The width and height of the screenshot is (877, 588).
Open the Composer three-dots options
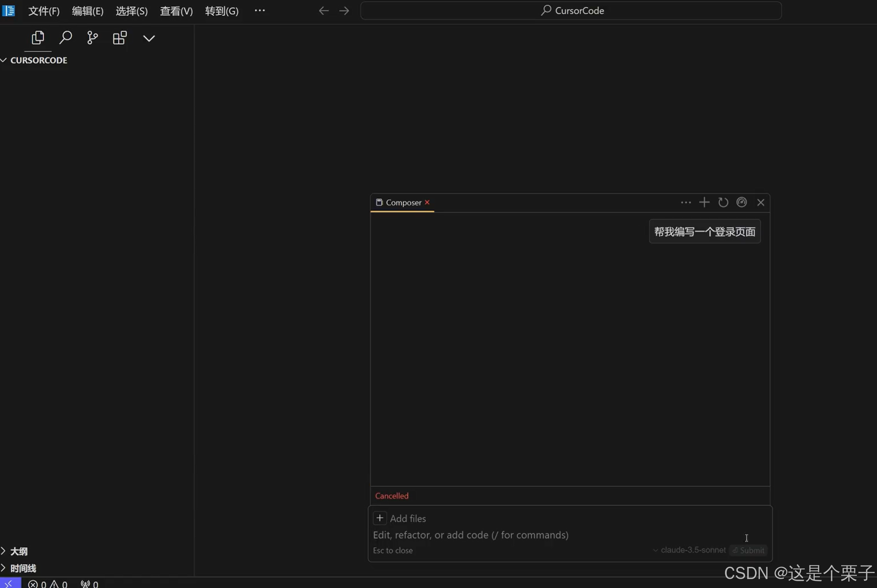[686, 202]
